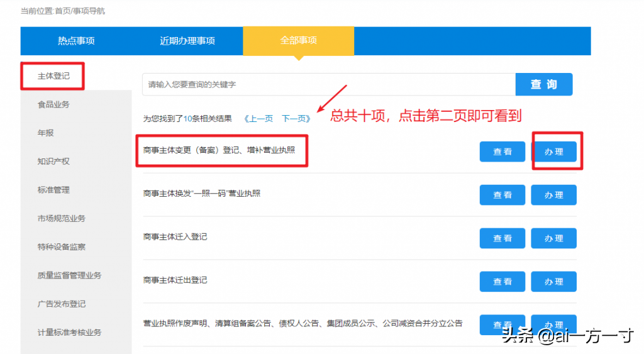Select 特种设备监察 in sidebar
This screenshot has width=644, height=354.
[x=61, y=247]
